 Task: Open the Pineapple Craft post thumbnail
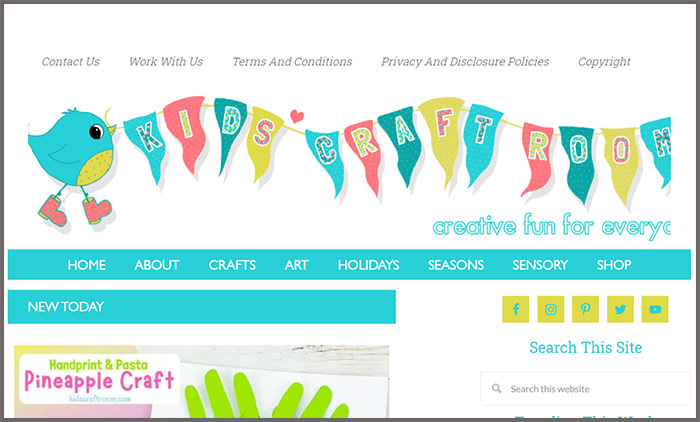click(x=201, y=382)
